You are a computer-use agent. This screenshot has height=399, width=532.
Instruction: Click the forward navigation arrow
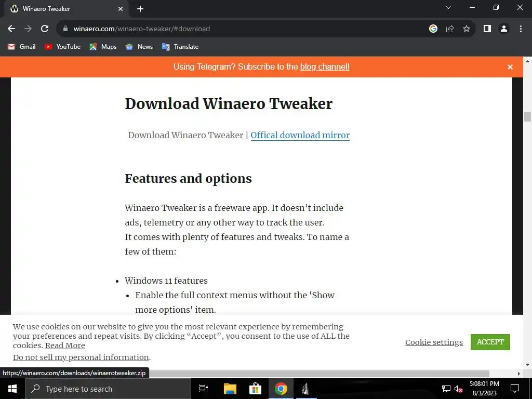click(x=28, y=29)
